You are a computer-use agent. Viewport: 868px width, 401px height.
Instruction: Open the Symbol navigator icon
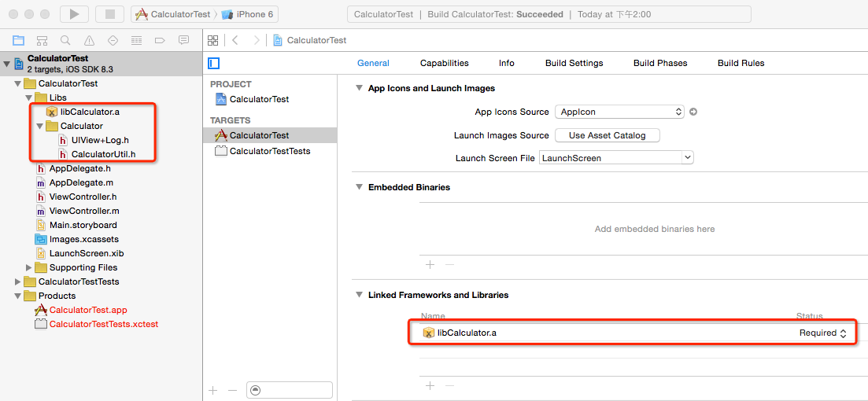(x=42, y=40)
